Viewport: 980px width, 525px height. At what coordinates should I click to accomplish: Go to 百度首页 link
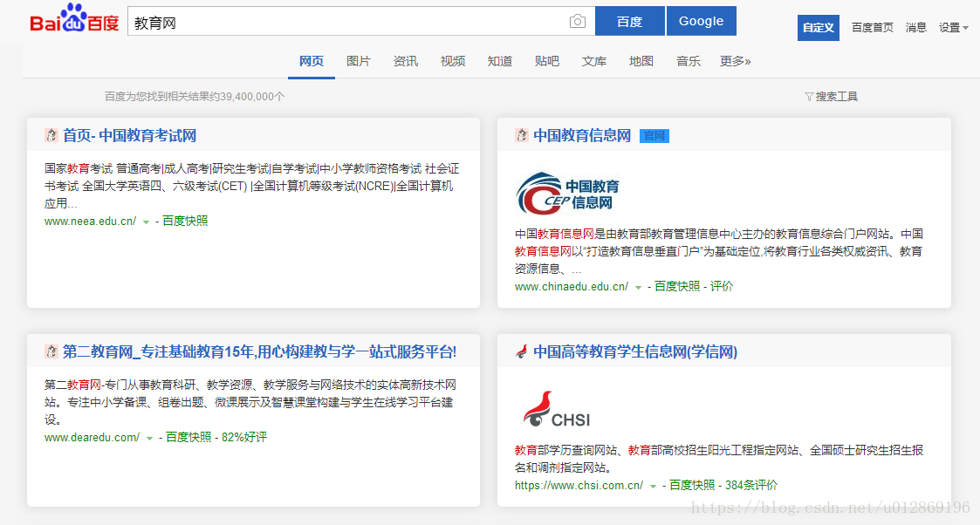tap(873, 27)
